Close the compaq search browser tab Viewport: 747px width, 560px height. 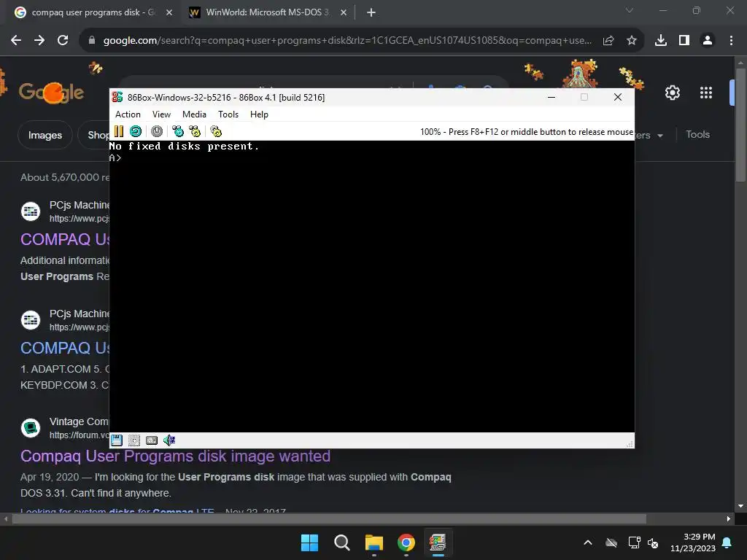tap(169, 12)
